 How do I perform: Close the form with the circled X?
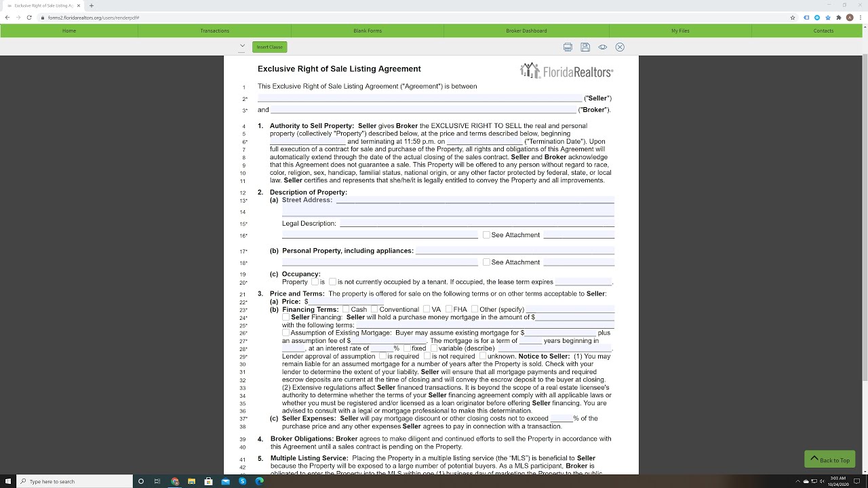(620, 47)
